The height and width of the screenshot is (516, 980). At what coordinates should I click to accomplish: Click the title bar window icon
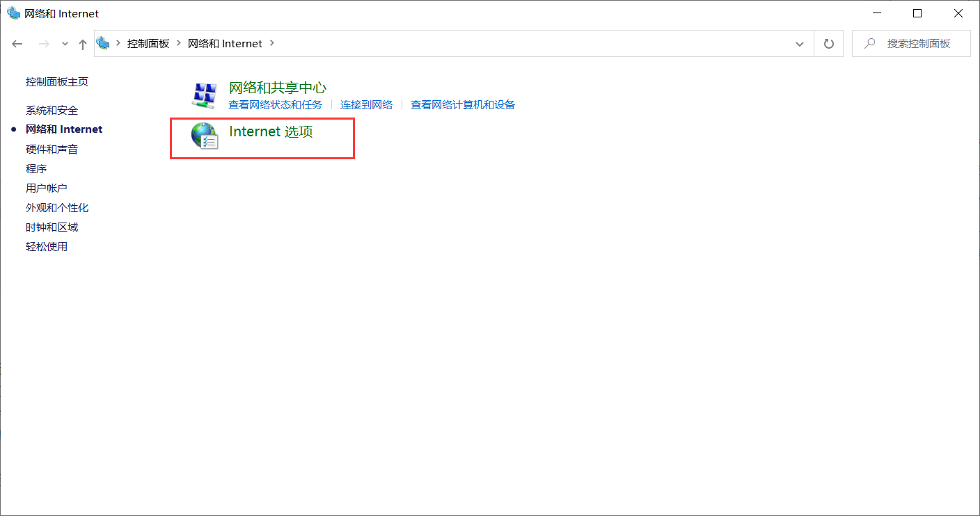coord(14,13)
